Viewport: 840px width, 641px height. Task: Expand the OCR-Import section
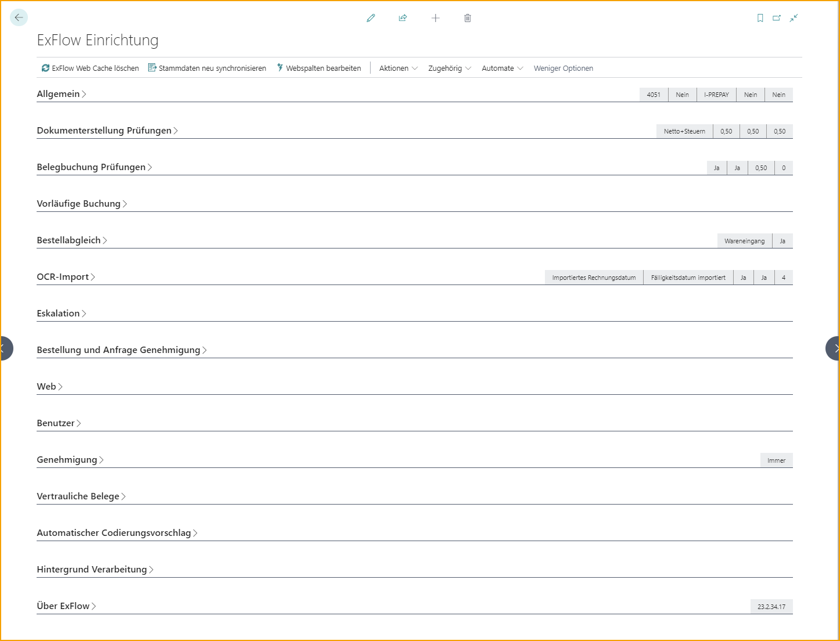point(66,276)
